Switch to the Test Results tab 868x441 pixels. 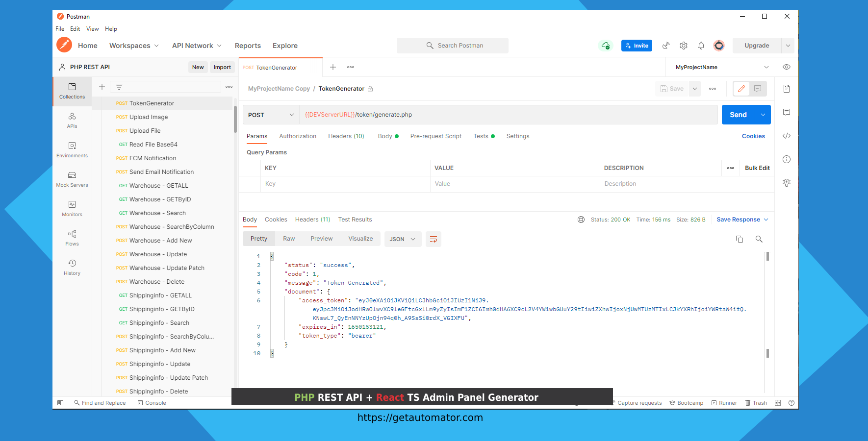(x=355, y=220)
